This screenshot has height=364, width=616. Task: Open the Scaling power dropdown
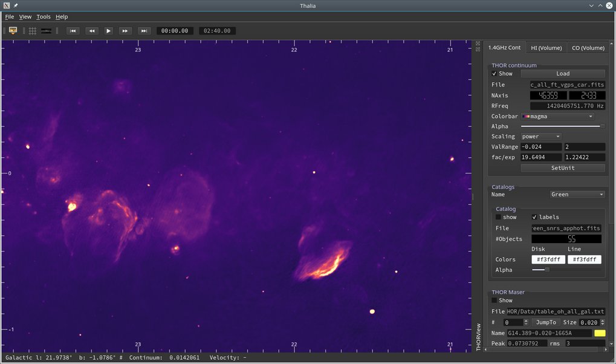click(x=541, y=137)
